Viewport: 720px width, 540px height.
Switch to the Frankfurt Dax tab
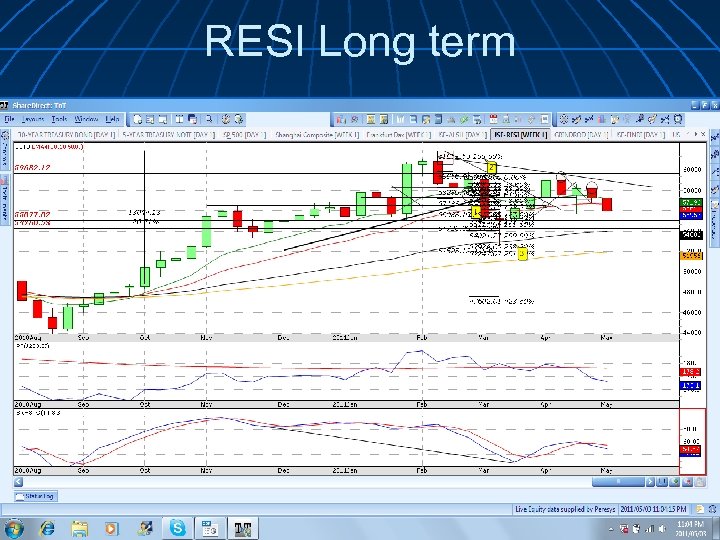coord(399,135)
